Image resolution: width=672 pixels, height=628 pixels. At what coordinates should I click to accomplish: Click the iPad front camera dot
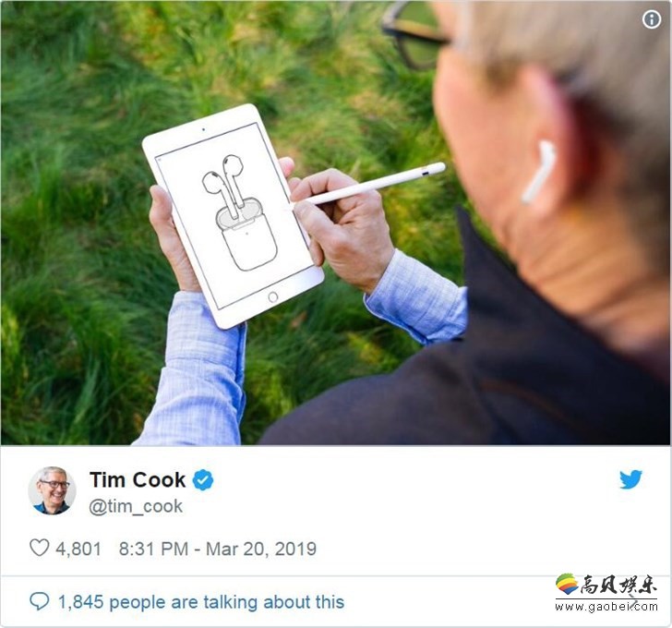[203, 129]
